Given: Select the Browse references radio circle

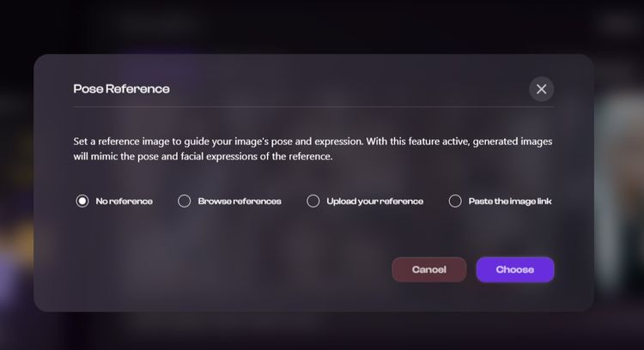Looking at the screenshot, I should pos(184,201).
